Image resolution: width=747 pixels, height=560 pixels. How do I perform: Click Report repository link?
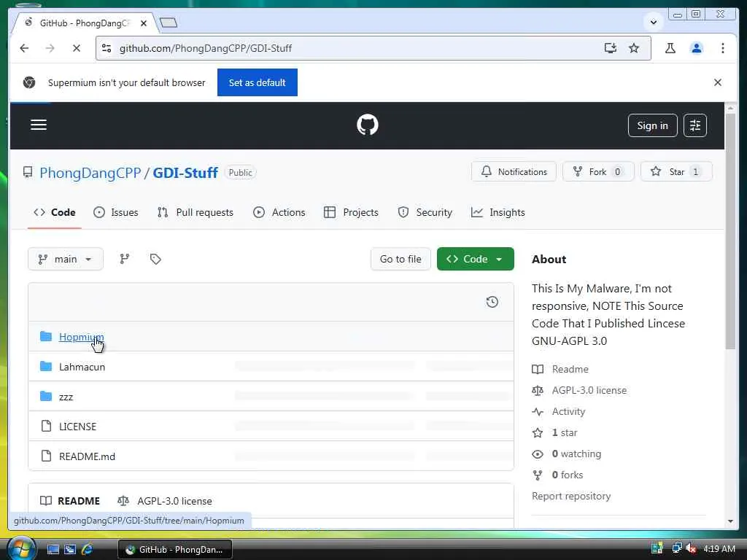[571, 496]
